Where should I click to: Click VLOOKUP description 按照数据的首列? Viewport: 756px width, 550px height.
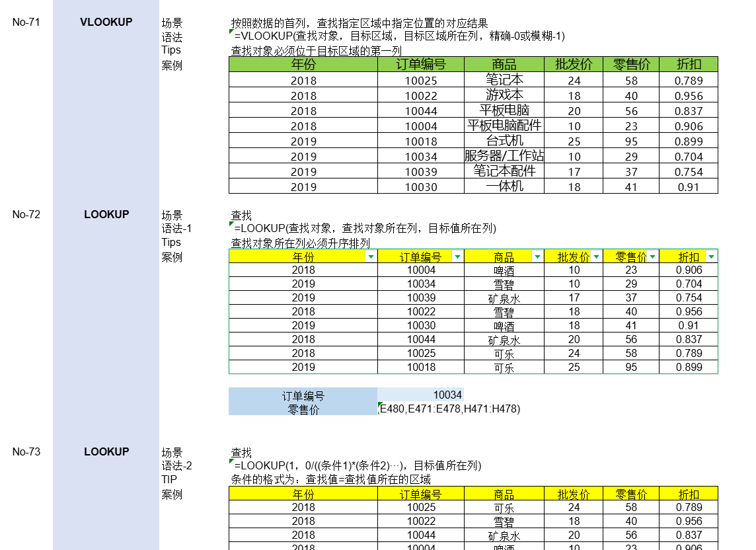pos(359,23)
